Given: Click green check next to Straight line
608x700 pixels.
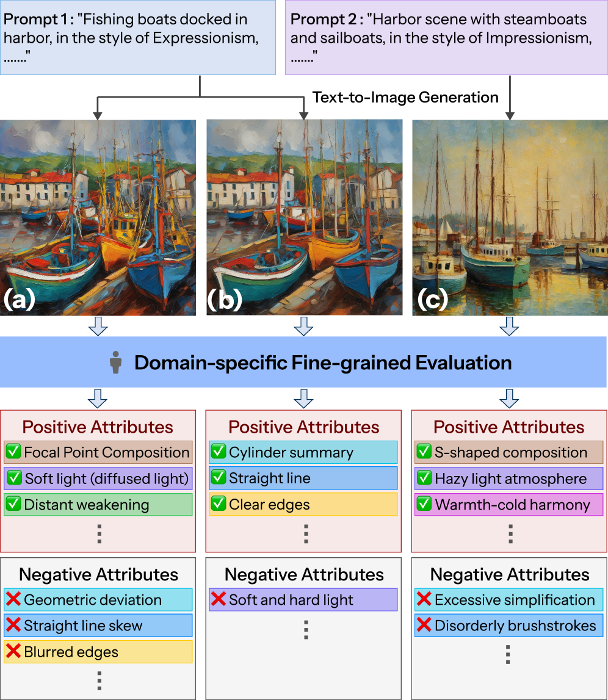Looking at the screenshot, I should (219, 477).
